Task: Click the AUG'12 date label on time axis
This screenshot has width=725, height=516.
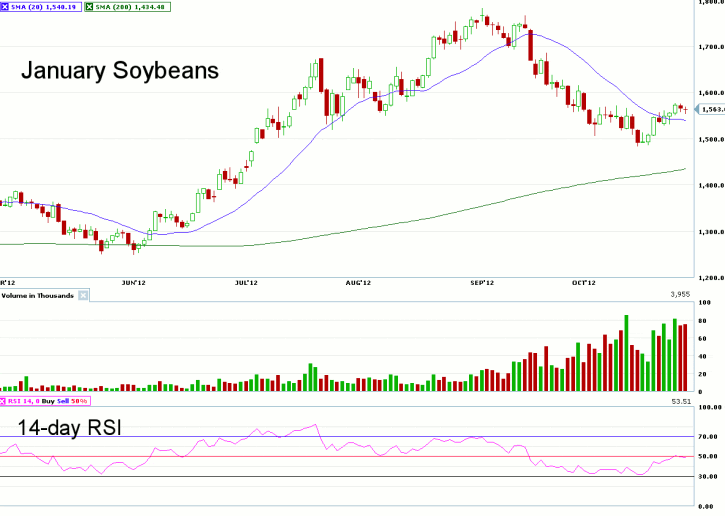Action: click(359, 284)
